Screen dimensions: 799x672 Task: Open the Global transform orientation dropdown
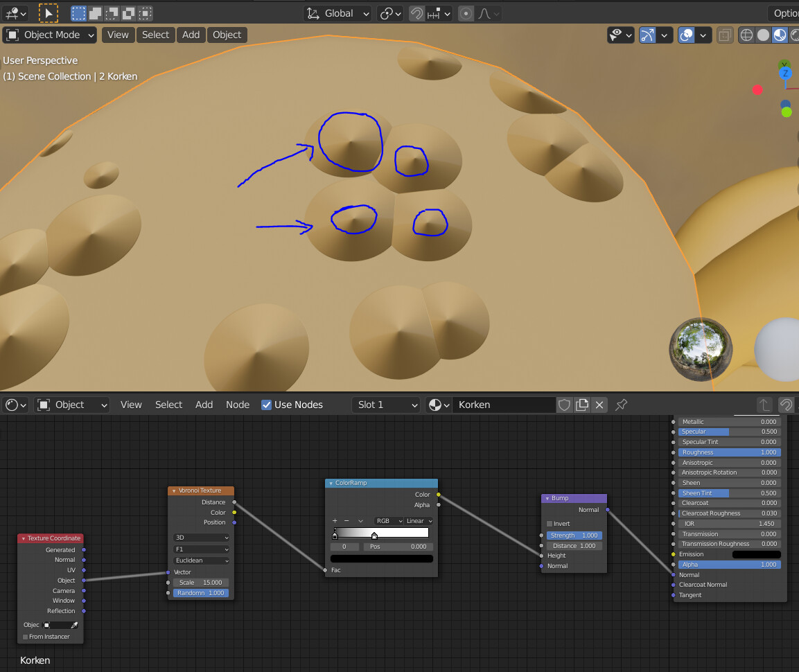pos(337,13)
